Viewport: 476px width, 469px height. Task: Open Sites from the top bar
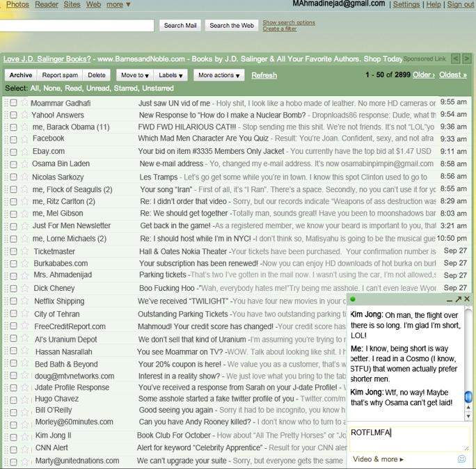tap(72, 4)
